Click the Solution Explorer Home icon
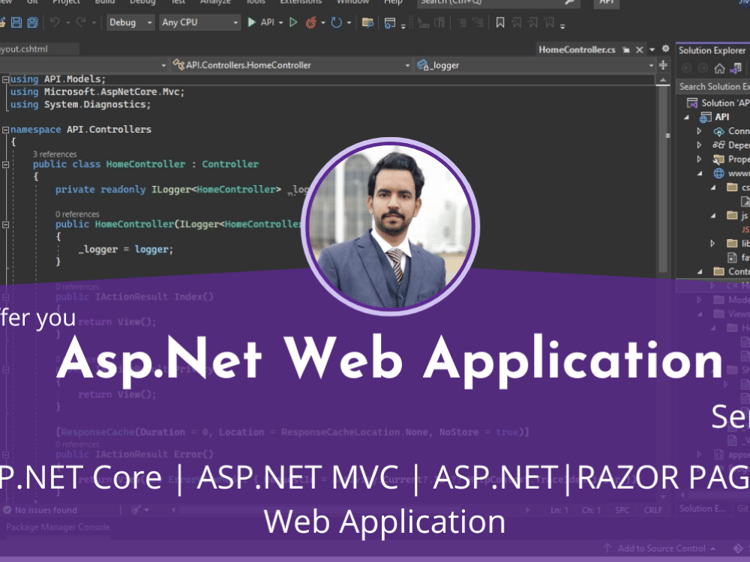The width and height of the screenshot is (750, 562). point(719,69)
